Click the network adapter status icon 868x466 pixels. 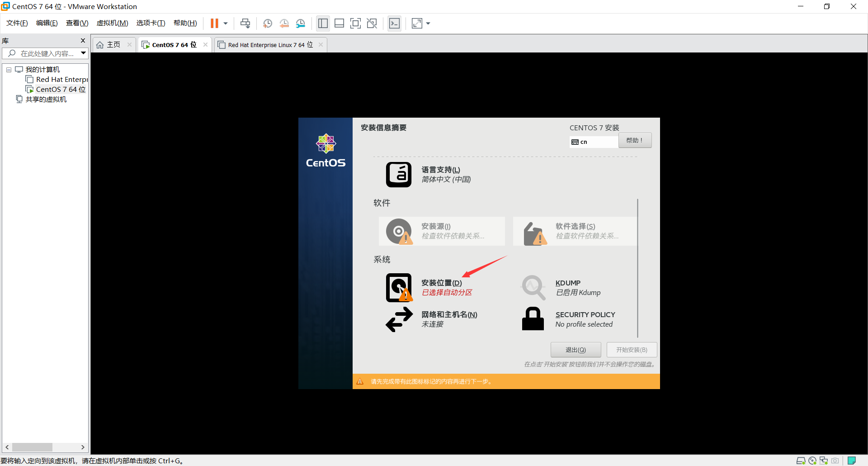(824, 461)
